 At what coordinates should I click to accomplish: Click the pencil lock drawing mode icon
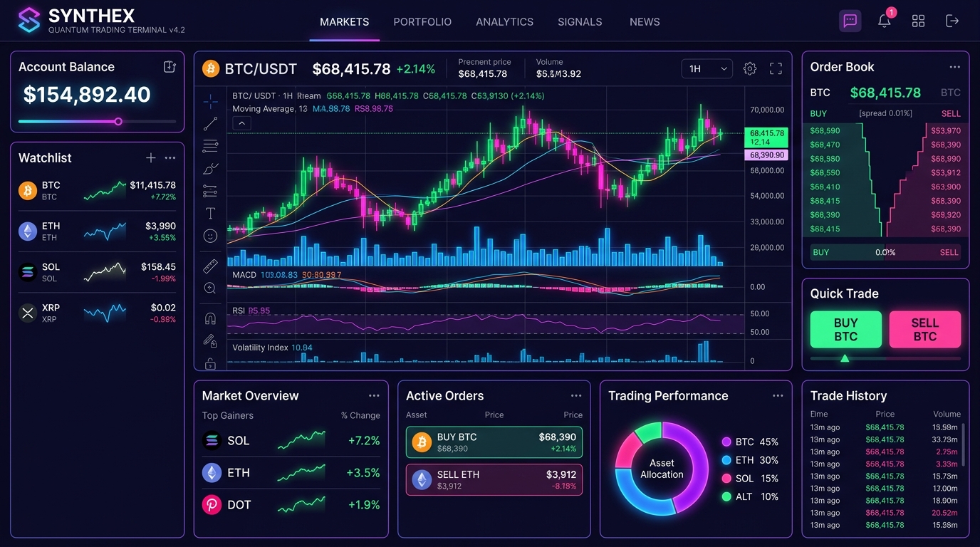[x=210, y=340]
